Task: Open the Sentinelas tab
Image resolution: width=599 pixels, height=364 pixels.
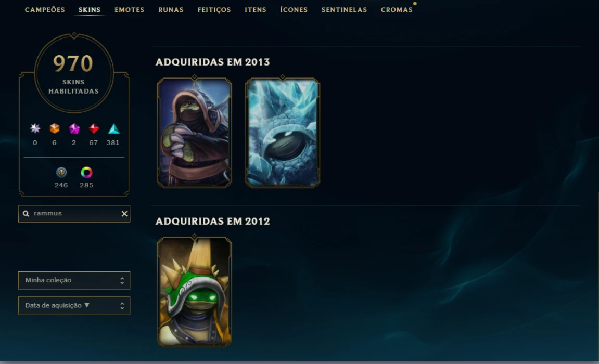Action: point(344,10)
